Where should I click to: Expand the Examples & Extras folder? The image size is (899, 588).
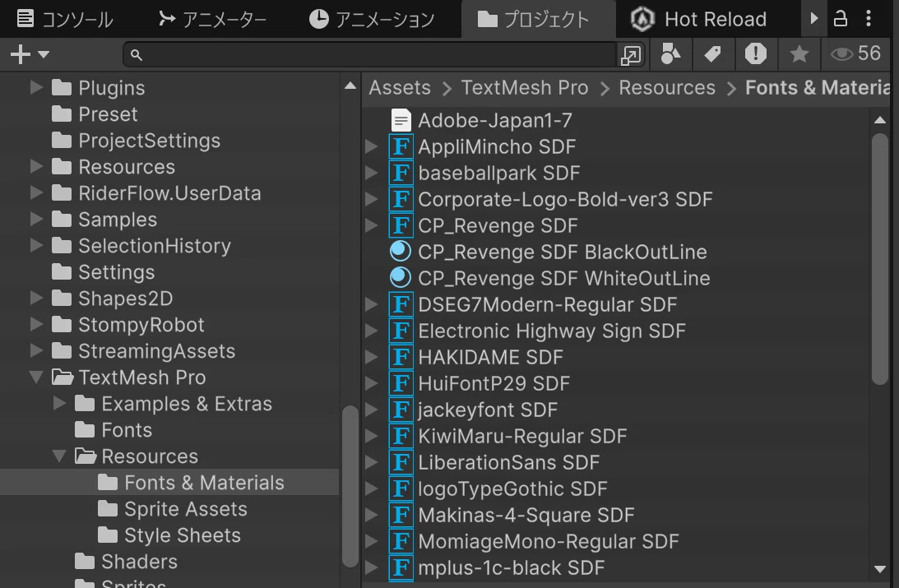59,404
